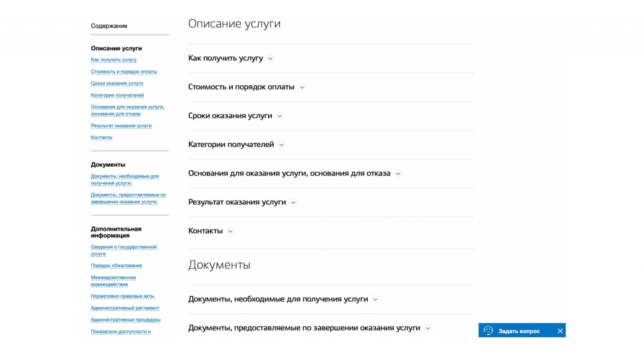Jump to 'Категории получателей' in sidebar
This screenshot has width=644, height=353.
(117, 95)
